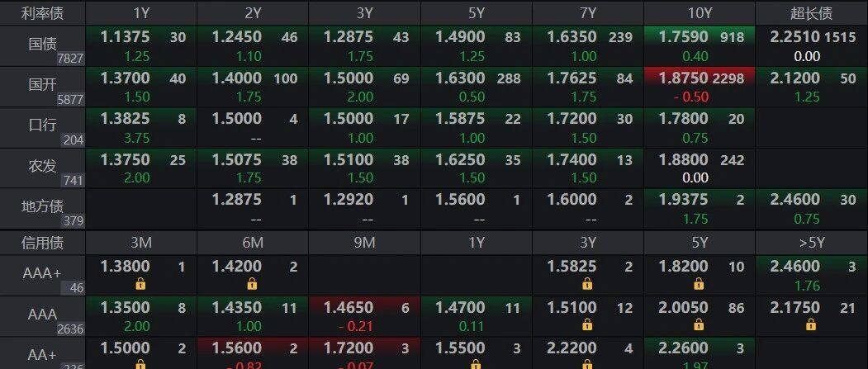
Task: Open the 国开 row label
Action: [42, 85]
